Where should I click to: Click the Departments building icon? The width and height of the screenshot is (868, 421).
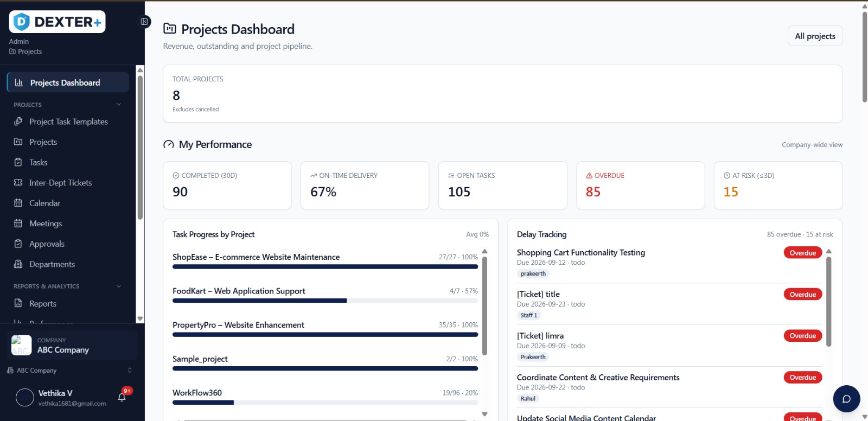(x=18, y=264)
